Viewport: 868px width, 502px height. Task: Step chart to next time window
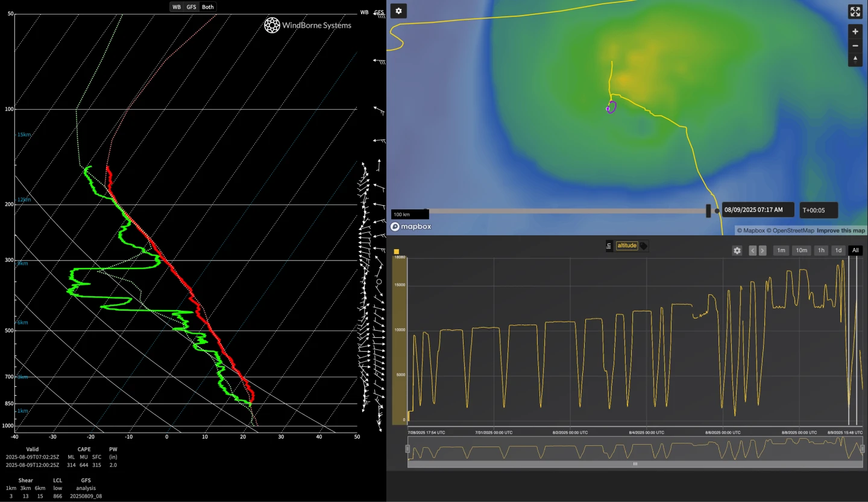pyautogui.click(x=763, y=250)
